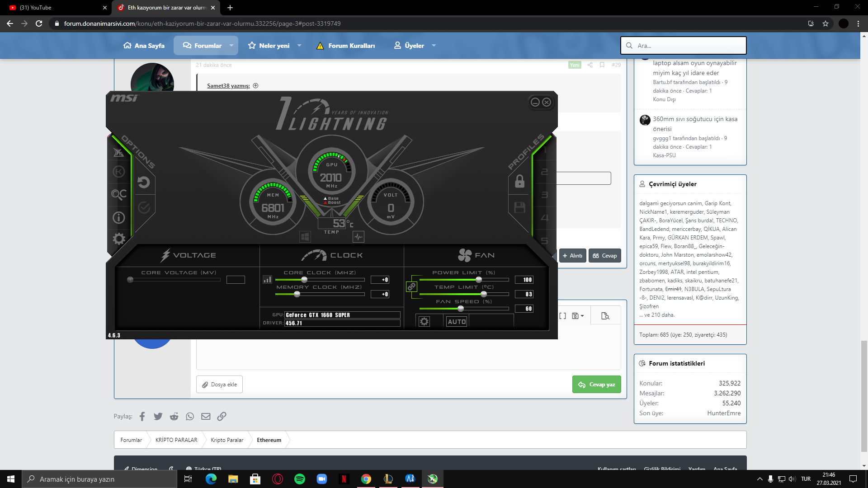The image size is (868, 488).
Task: Expand the Üyeler dropdown arrow
Action: click(x=434, y=46)
